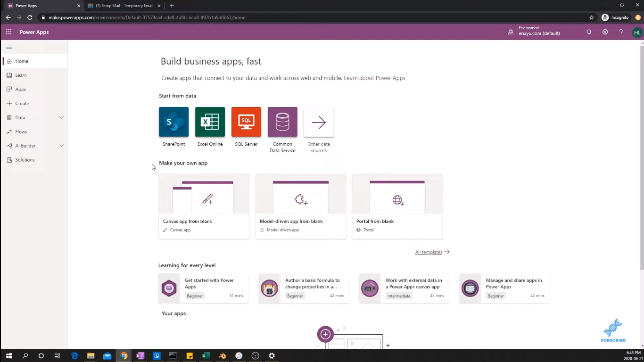Open Solutions in sidebar

pos(34,160)
